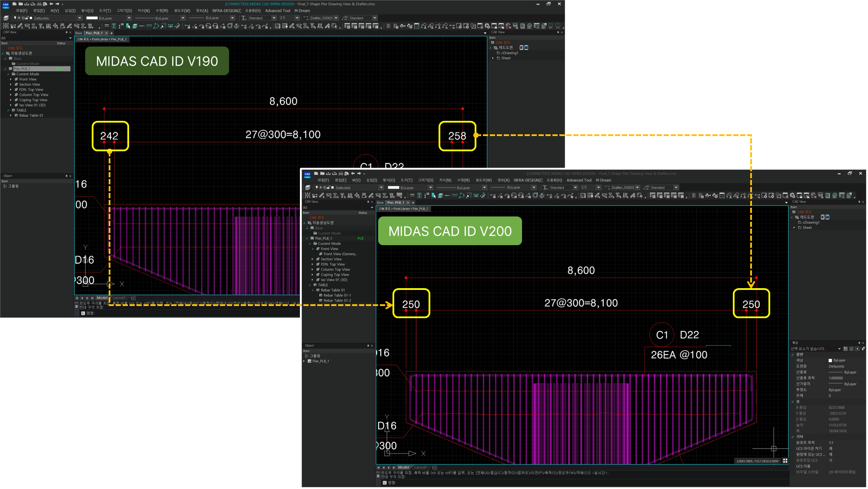Click the open folder icon in V200 title bar
The height and width of the screenshot is (489, 868).
point(323,173)
